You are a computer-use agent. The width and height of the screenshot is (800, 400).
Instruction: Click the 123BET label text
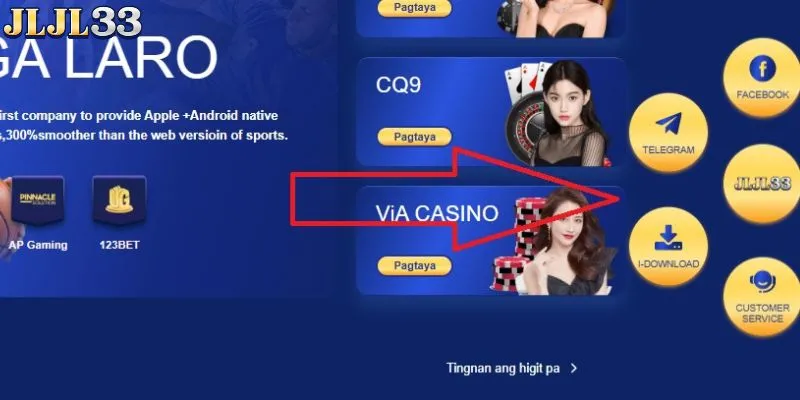(x=119, y=245)
